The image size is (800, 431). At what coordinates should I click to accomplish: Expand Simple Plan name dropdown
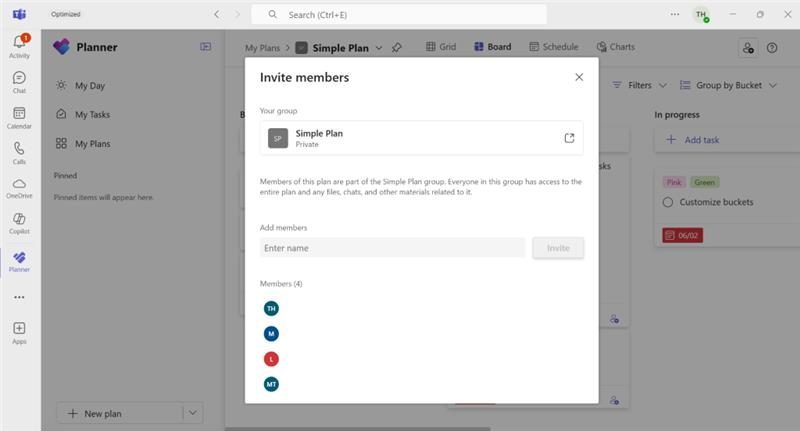pos(379,47)
